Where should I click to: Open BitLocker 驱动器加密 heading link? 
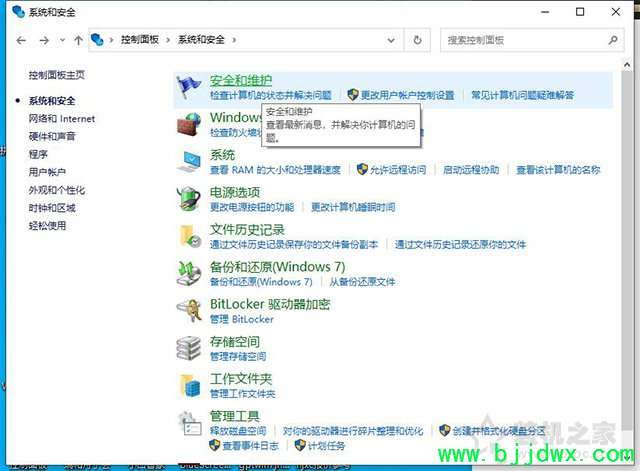coord(270,304)
